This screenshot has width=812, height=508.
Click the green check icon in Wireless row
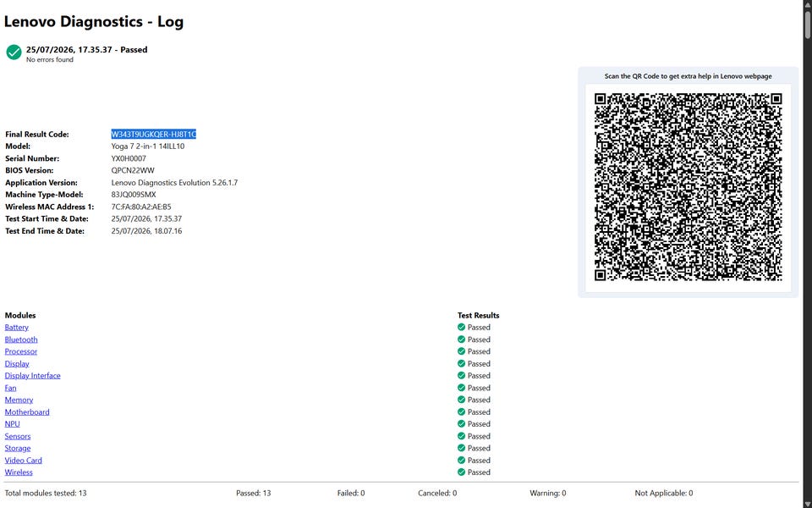pos(462,472)
